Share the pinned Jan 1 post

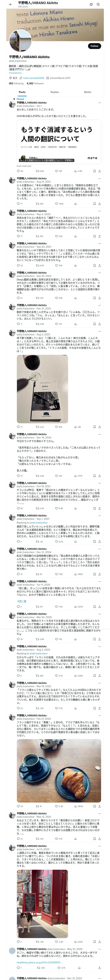(99, 171)
